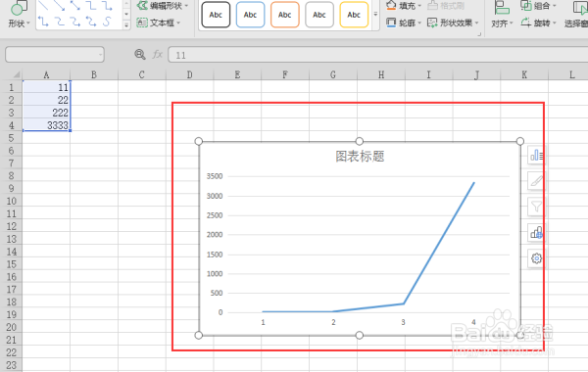Expand the 对齐 align dropdown arrow

511,23
